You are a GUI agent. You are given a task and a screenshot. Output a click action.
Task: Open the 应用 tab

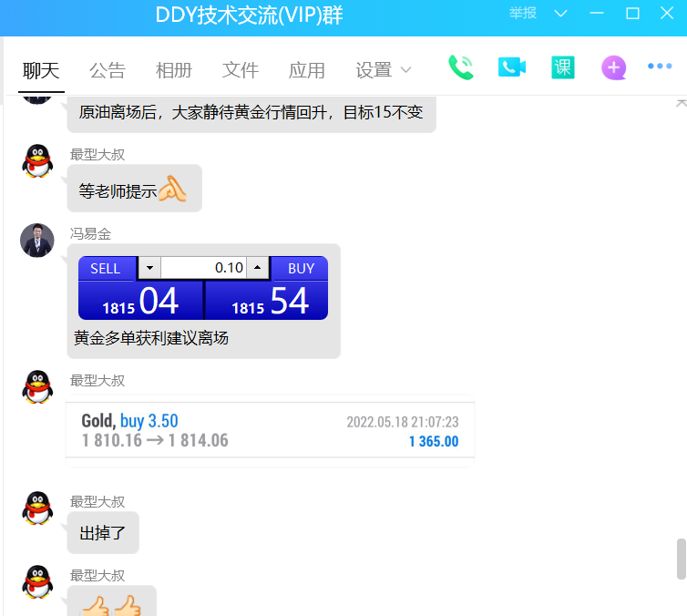tap(307, 70)
